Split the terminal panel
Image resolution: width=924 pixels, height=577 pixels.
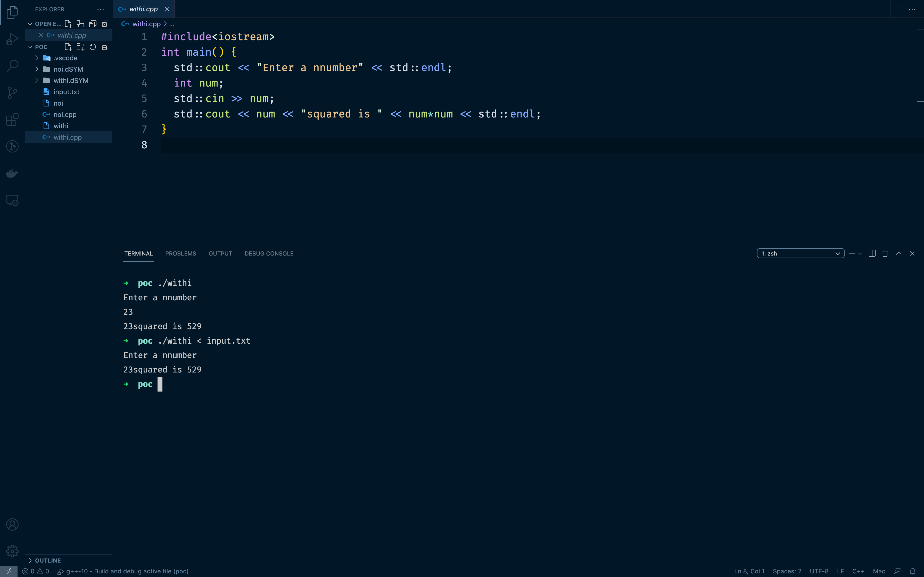pyautogui.click(x=872, y=253)
